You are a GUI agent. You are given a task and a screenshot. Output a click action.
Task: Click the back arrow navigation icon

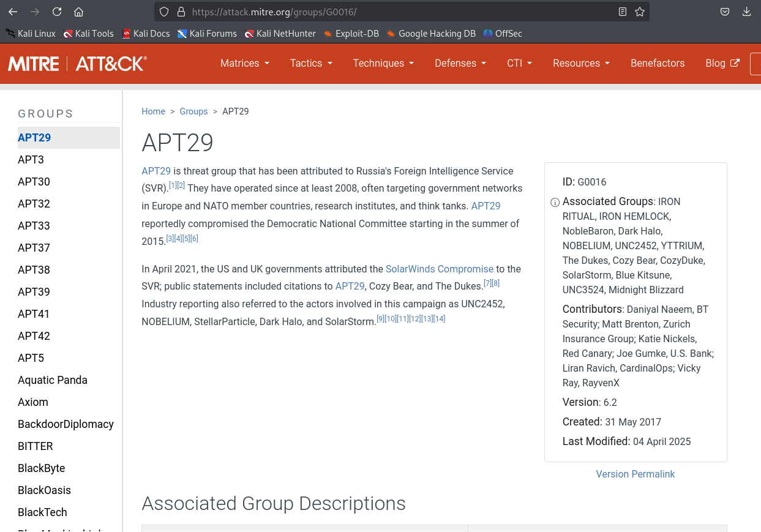point(13,12)
